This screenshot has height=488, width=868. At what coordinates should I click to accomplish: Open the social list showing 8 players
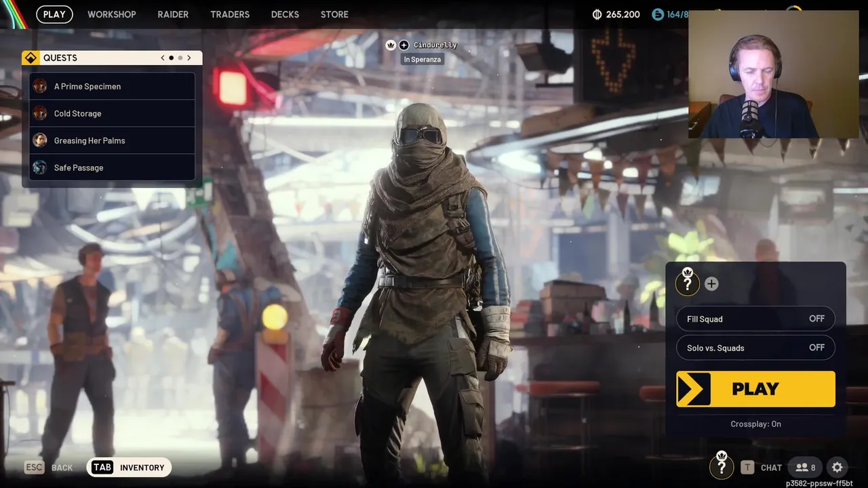pyautogui.click(x=805, y=468)
